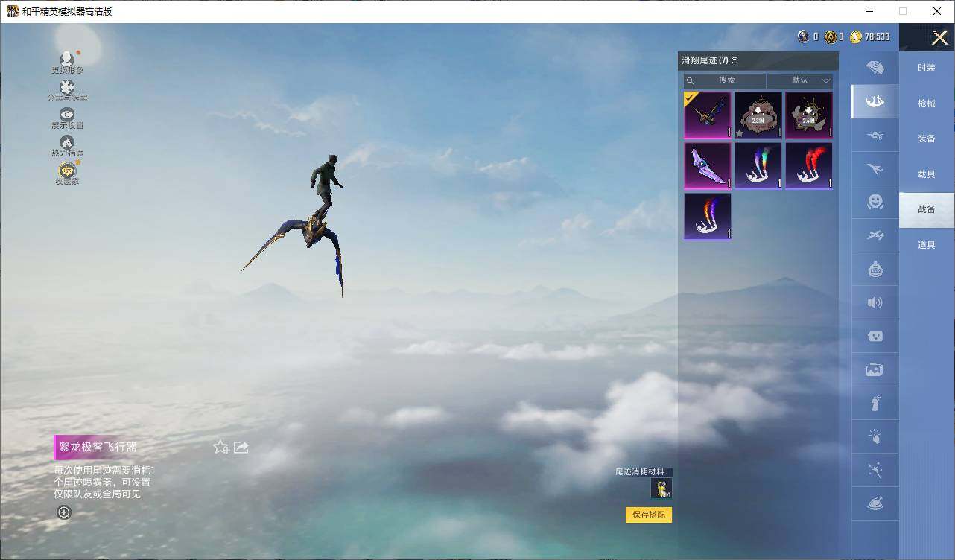955x560 pixels.
Task: Switch to 载具 tab
Action: pos(927,174)
